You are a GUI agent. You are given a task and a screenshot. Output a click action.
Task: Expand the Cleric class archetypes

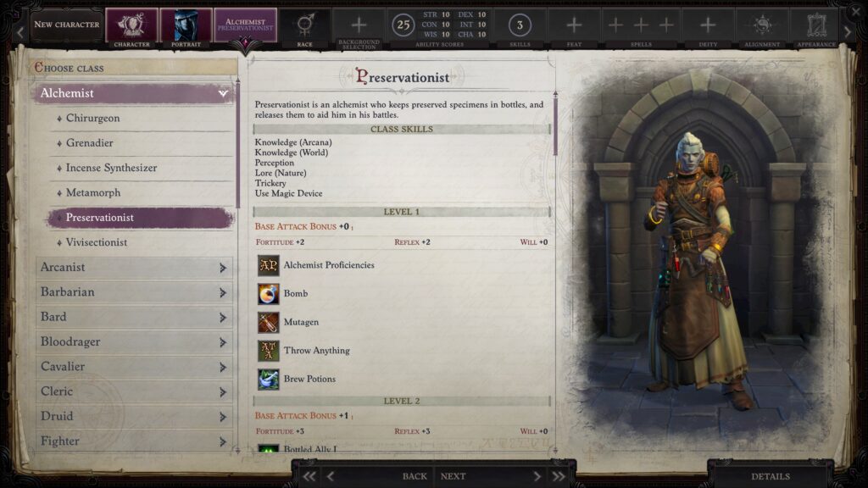223,392
